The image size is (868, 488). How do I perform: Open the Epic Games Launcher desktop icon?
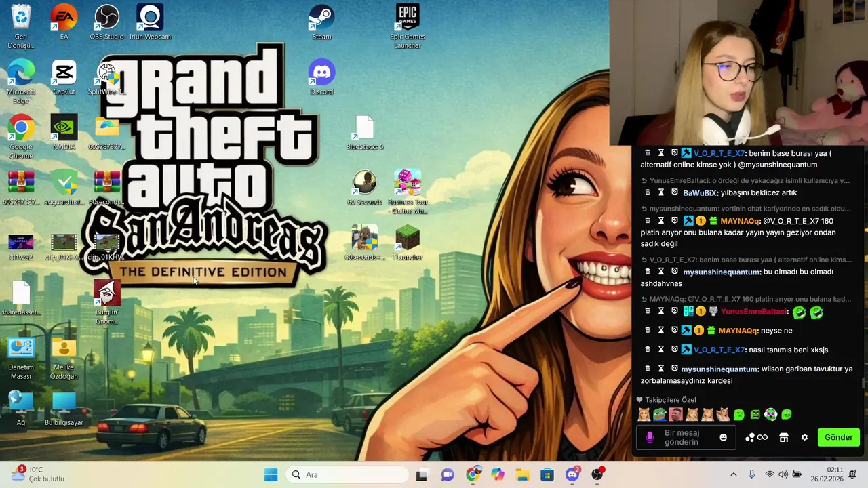(407, 26)
